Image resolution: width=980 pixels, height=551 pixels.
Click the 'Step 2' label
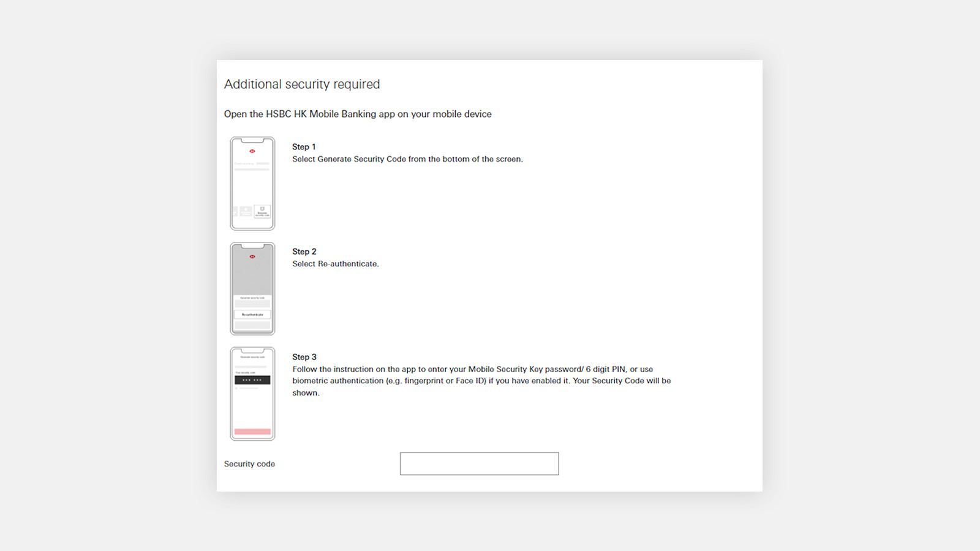(x=304, y=252)
